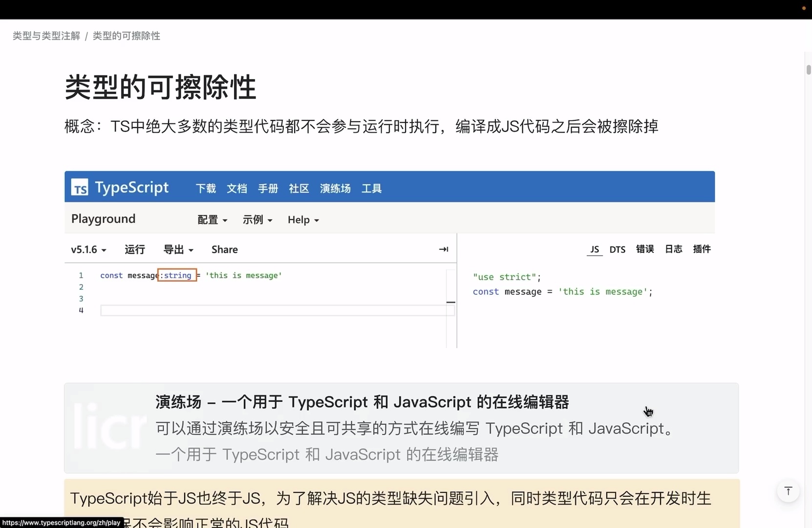This screenshot has height=528, width=812.
Task: Click the highlighted :string type annotation
Action: click(177, 275)
